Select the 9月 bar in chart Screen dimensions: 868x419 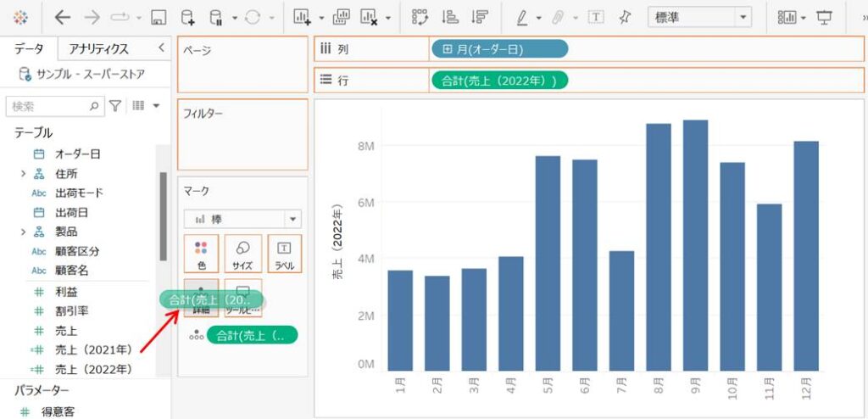pyautogui.click(x=695, y=245)
